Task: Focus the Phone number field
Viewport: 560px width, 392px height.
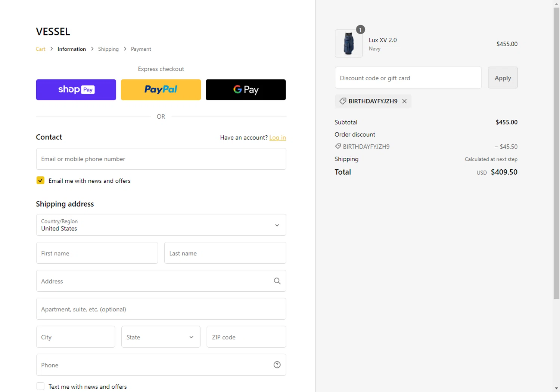Action: [x=161, y=365]
